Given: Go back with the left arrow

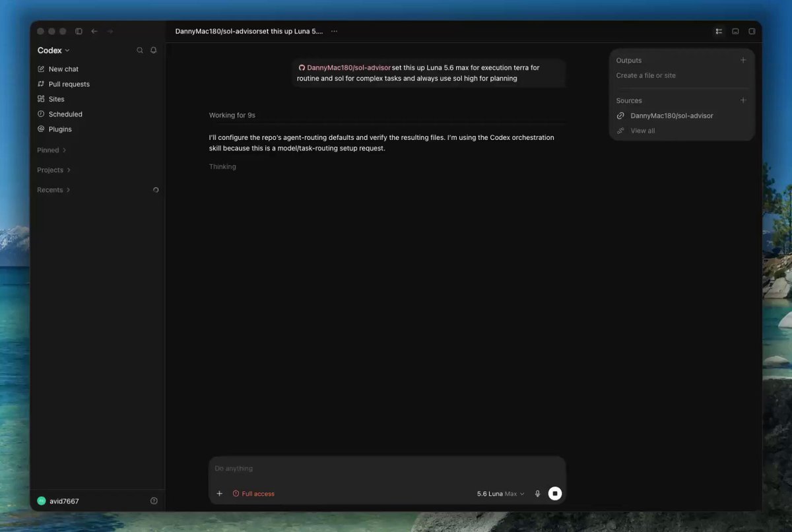Looking at the screenshot, I should 94,31.
